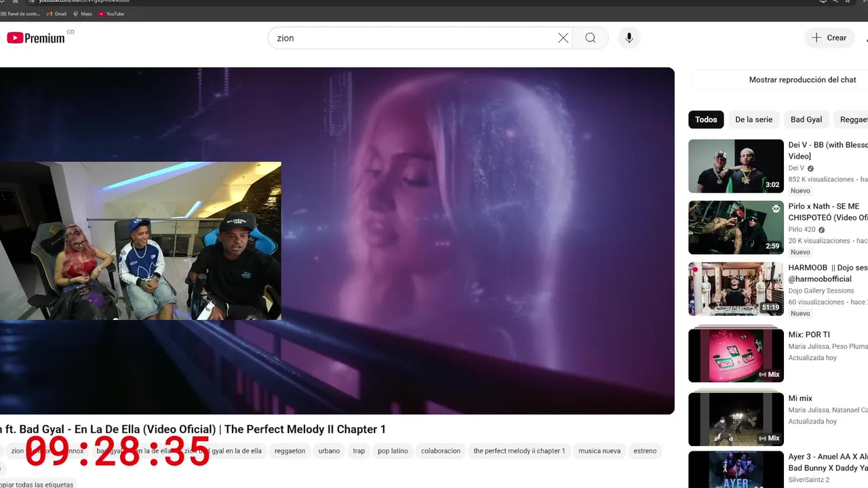This screenshot has width=868, height=488.
Task: Open the Panel de control bookmark
Action: [20, 14]
